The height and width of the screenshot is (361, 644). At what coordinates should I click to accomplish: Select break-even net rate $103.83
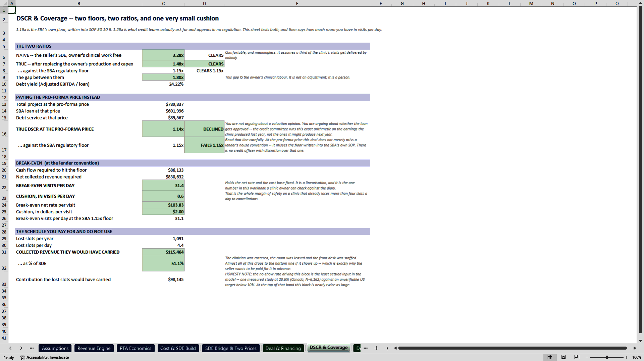click(163, 205)
